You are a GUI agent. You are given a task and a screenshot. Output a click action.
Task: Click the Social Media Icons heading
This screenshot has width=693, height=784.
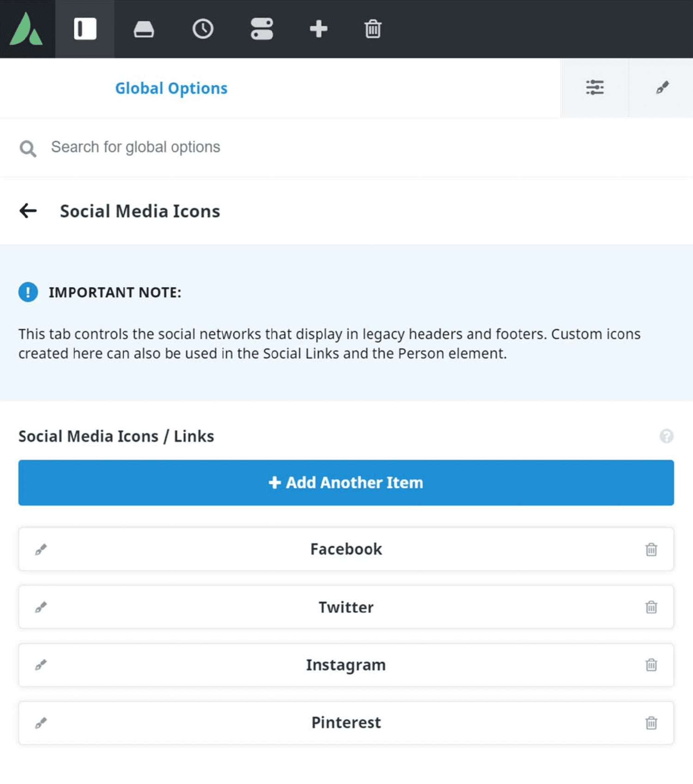(140, 211)
